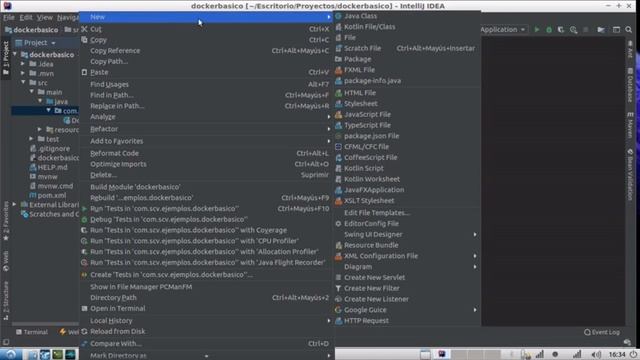The width and height of the screenshot is (640, 360).
Task: Click Reformat Code
Action: coord(205,153)
